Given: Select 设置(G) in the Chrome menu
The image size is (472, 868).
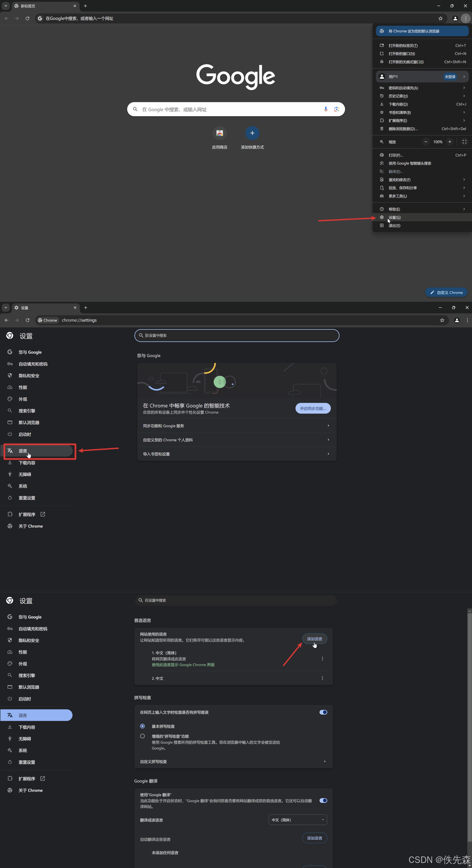Looking at the screenshot, I should click(x=395, y=217).
